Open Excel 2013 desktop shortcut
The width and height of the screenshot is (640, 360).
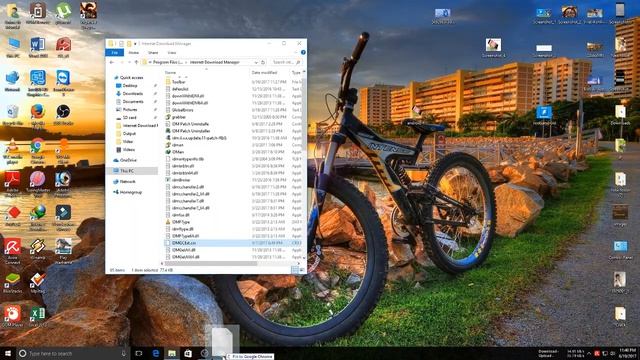pyautogui.click(x=38, y=317)
